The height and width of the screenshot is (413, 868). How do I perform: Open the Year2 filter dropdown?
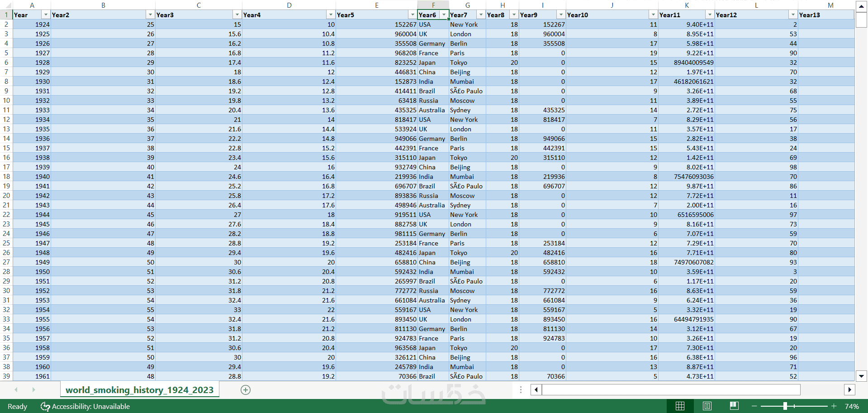[x=150, y=15]
